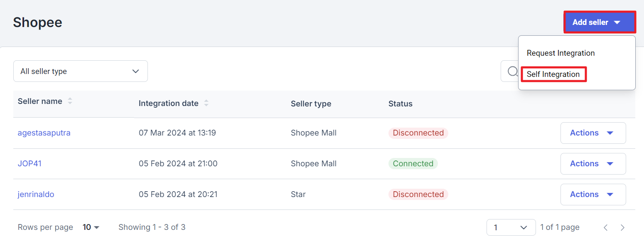Expand the All seller type filter
This screenshot has width=644, height=244.
(81, 71)
